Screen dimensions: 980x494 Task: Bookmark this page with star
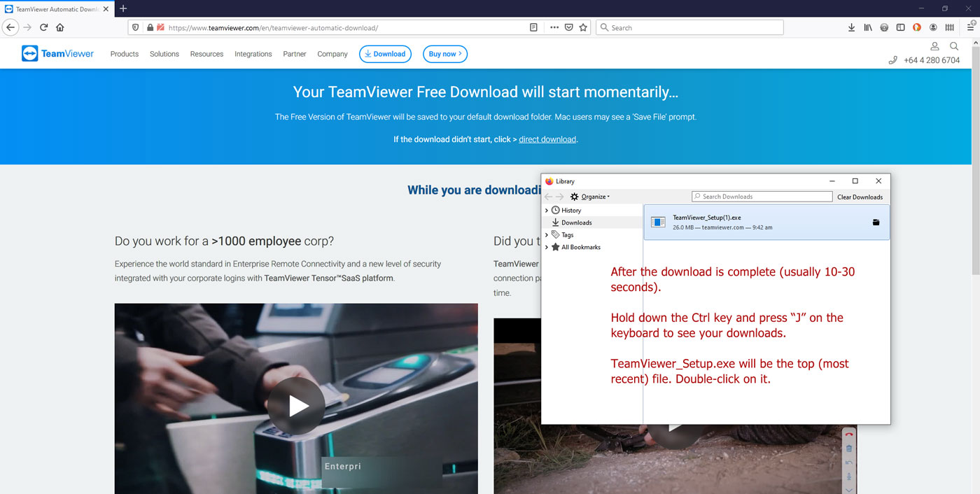click(x=583, y=27)
